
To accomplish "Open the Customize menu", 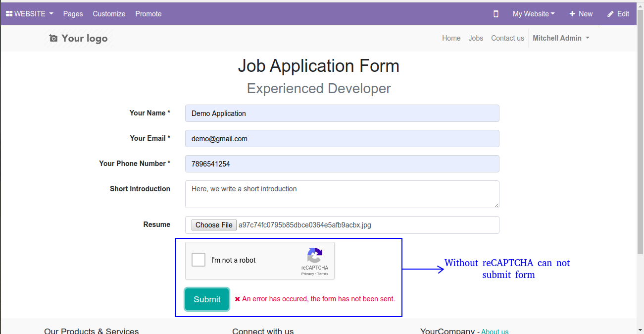I will point(109,14).
